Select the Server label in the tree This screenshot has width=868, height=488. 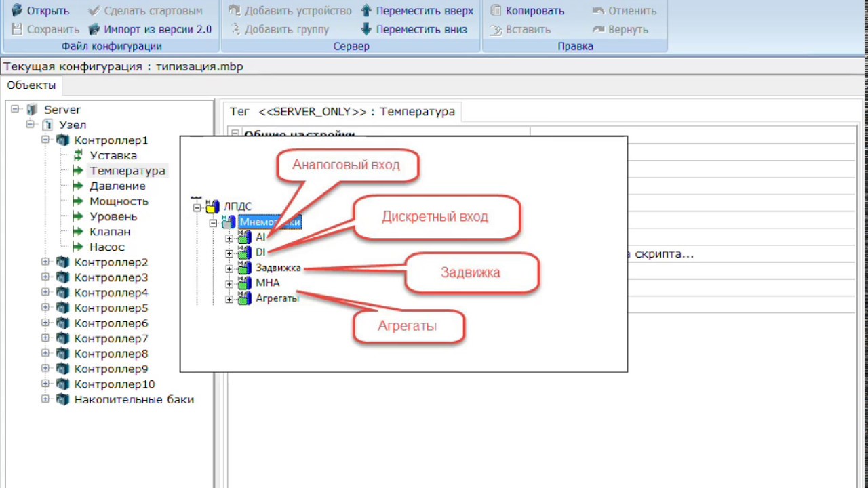62,110
